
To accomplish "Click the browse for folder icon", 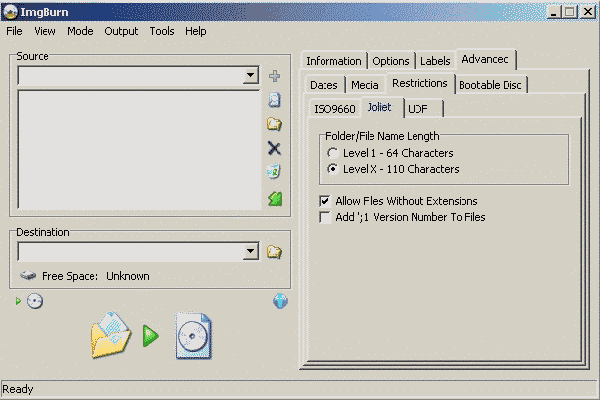I will (x=274, y=124).
